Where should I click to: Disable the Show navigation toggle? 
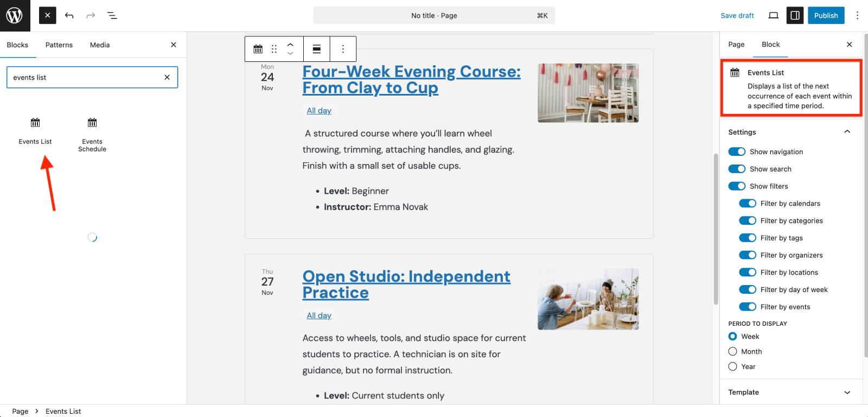pyautogui.click(x=737, y=151)
